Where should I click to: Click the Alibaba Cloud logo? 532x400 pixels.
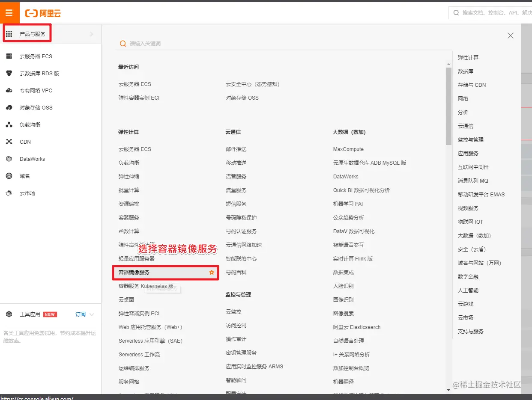click(x=43, y=14)
